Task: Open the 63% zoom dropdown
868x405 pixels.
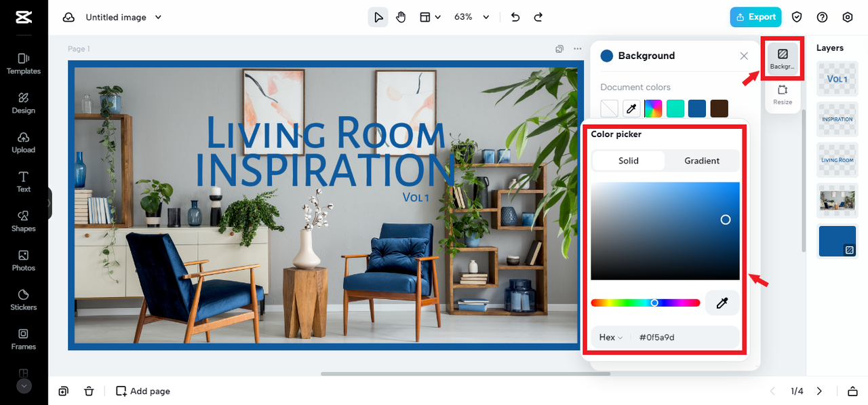Action: click(x=472, y=17)
